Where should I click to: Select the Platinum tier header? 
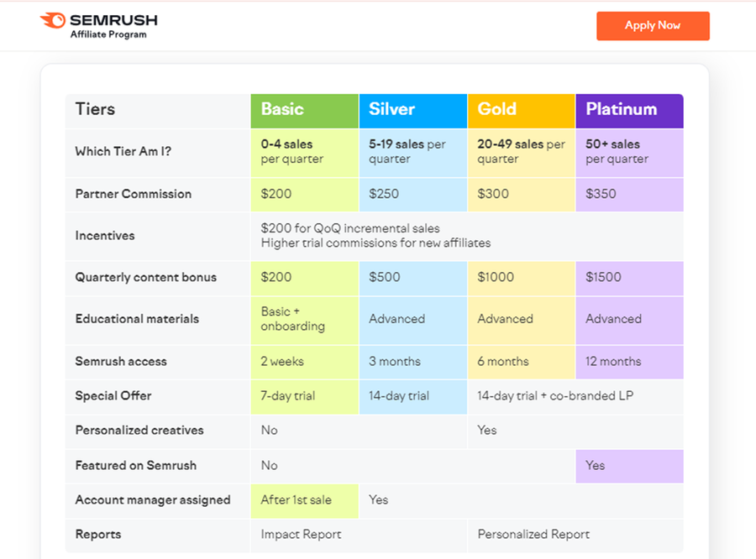click(630, 111)
